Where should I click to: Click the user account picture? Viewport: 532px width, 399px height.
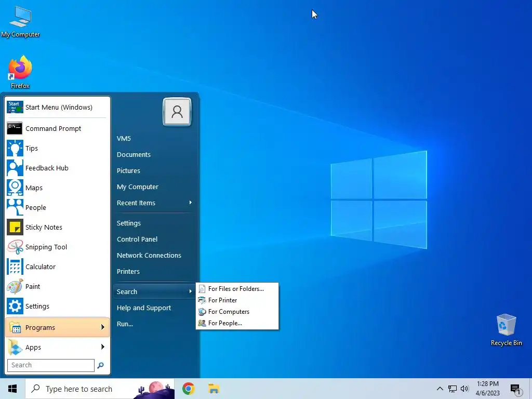[177, 112]
